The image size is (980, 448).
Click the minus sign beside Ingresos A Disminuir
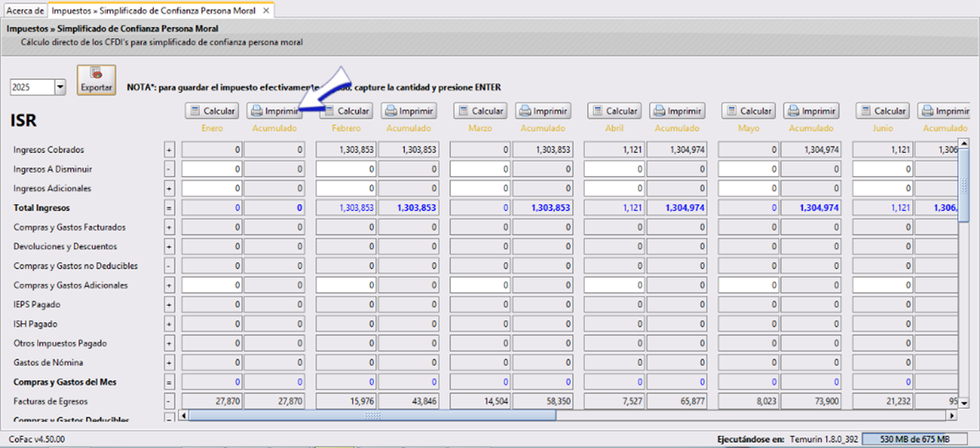(x=169, y=169)
